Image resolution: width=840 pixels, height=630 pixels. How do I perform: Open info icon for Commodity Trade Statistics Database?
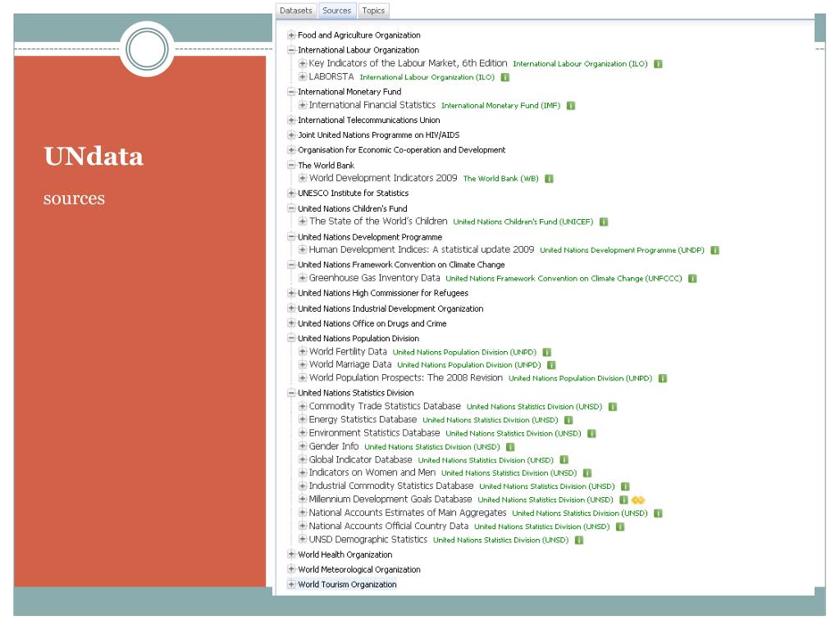click(612, 407)
